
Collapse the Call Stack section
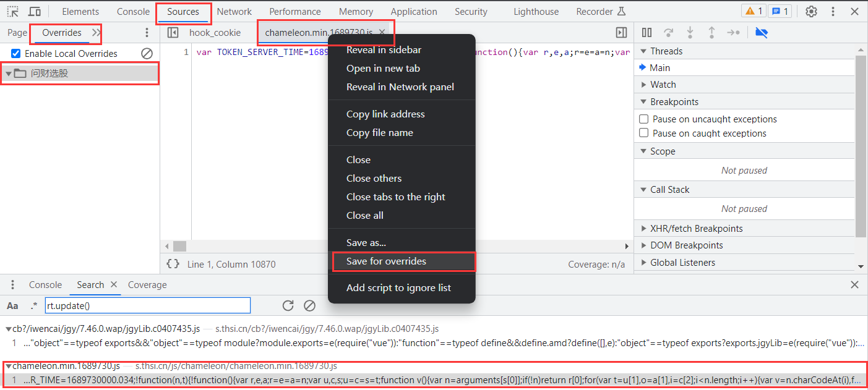pyautogui.click(x=669, y=190)
